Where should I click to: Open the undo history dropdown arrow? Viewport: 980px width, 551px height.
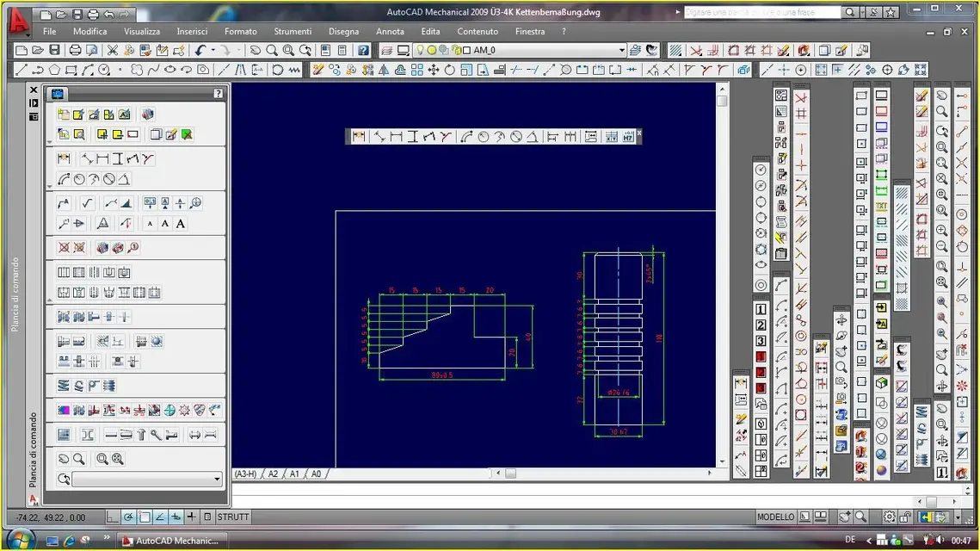(213, 50)
